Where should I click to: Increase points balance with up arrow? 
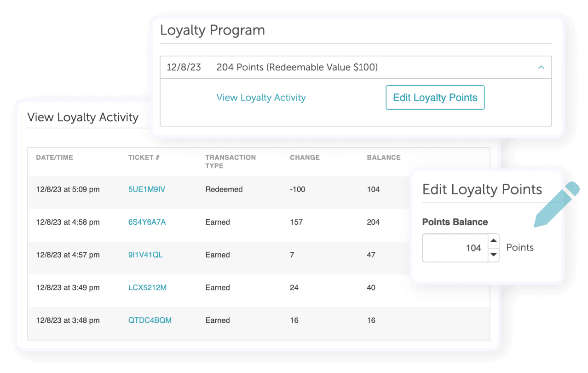pos(493,241)
